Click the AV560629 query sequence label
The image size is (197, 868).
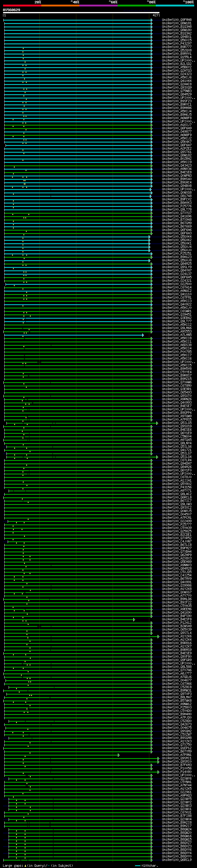[11, 10]
